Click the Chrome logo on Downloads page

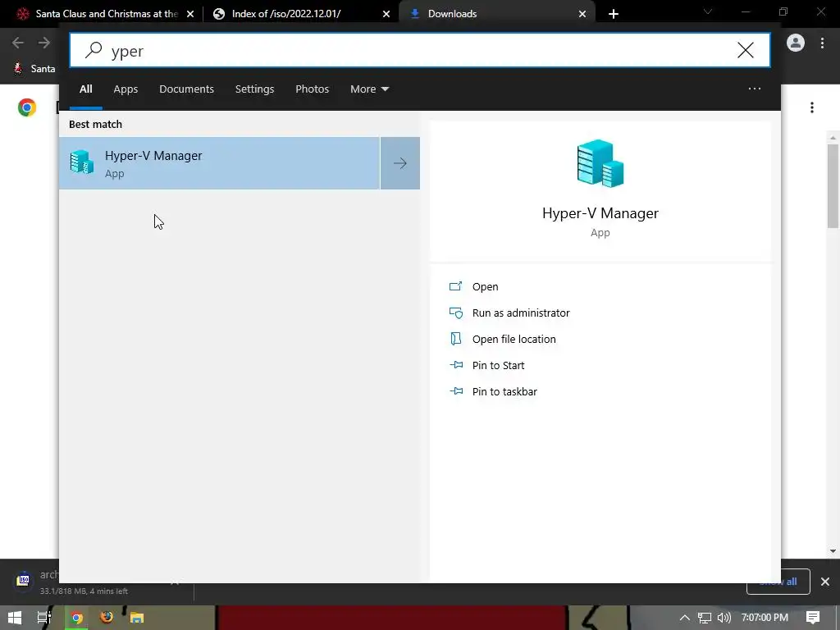point(27,107)
